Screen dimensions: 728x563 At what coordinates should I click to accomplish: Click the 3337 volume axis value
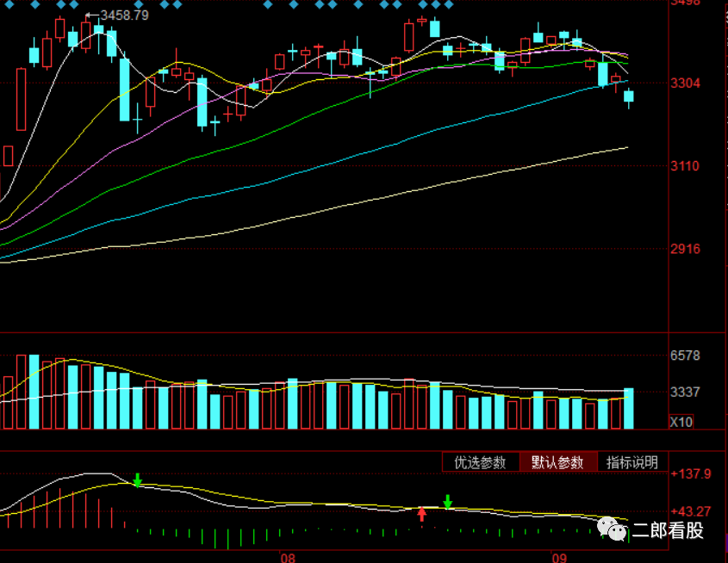pyautogui.click(x=685, y=393)
